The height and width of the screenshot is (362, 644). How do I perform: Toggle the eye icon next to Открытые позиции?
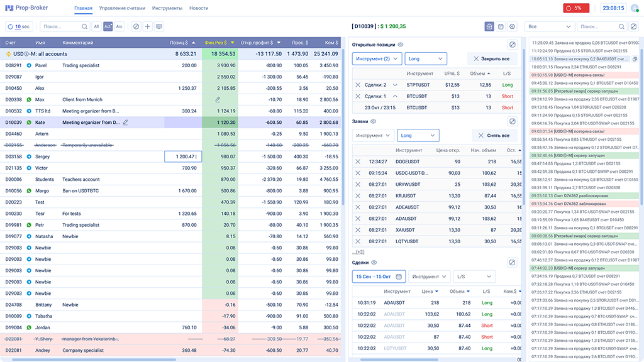click(400, 45)
